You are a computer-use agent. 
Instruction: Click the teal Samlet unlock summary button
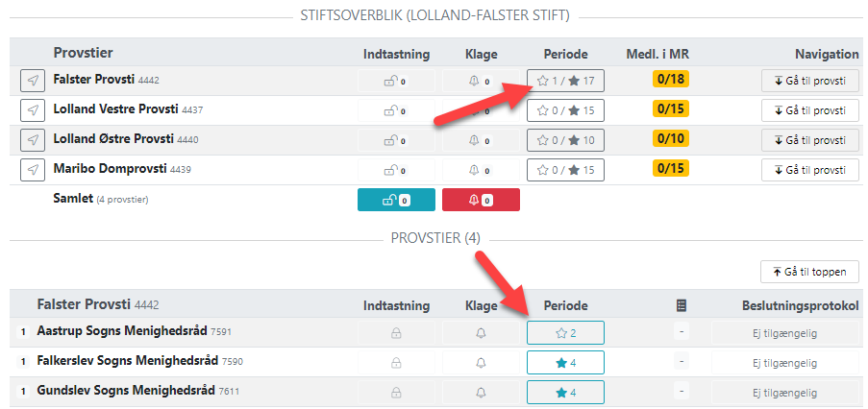coord(396,200)
